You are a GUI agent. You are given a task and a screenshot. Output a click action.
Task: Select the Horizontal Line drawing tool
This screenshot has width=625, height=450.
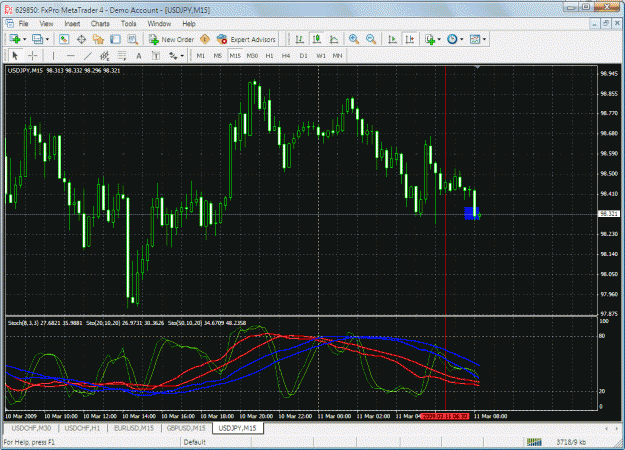click(x=71, y=56)
